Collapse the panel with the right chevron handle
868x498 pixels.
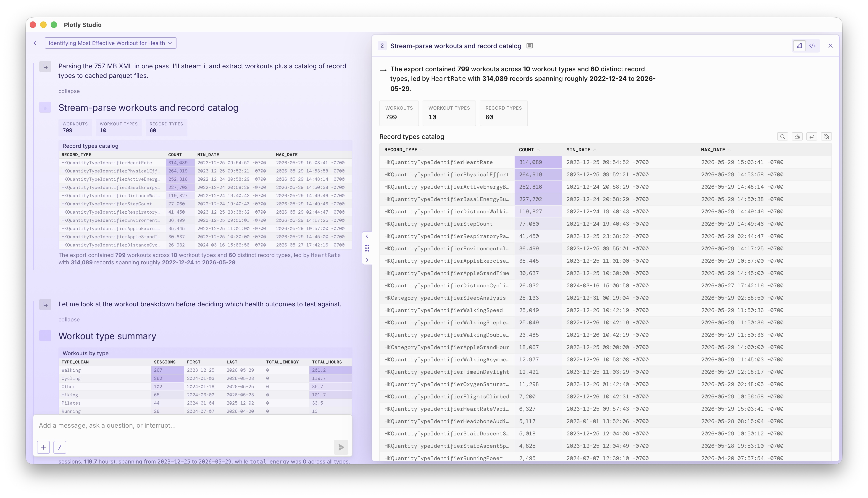pyautogui.click(x=367, y=260)
